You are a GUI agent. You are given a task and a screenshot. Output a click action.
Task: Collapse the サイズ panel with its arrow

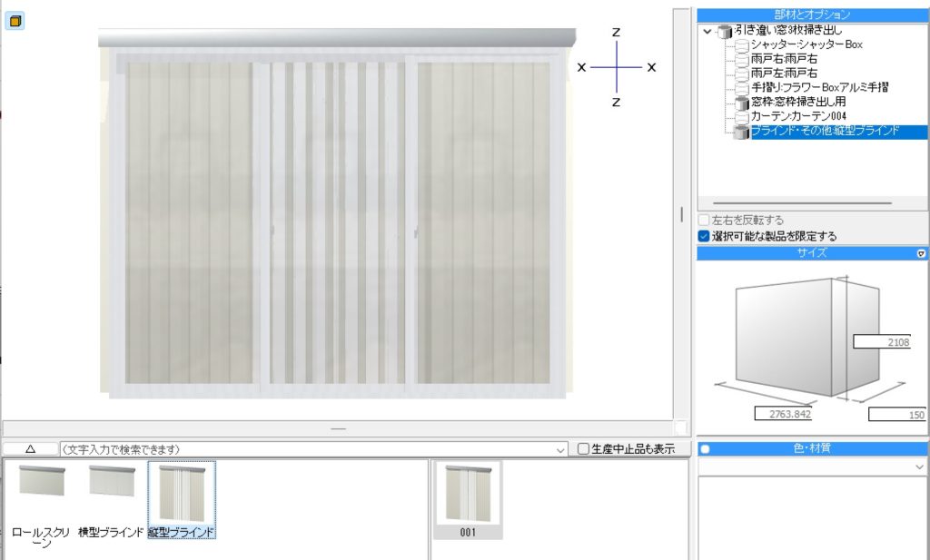pos(921,253)
